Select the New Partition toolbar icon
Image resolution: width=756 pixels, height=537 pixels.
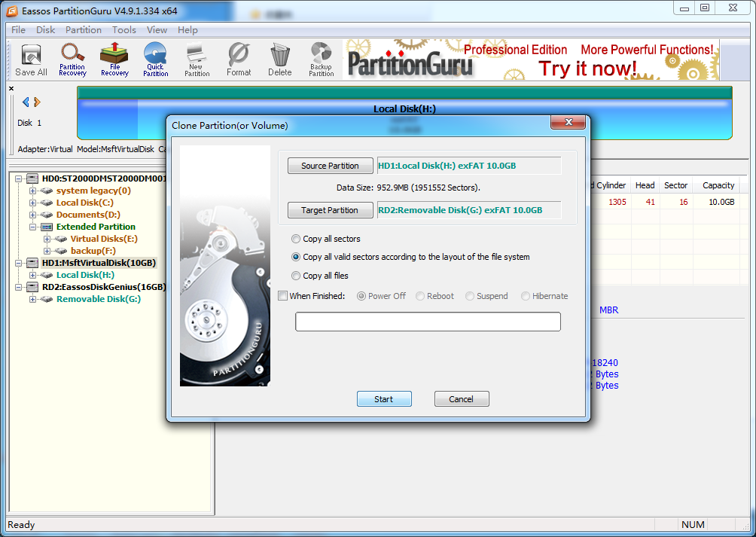(197, 60)
